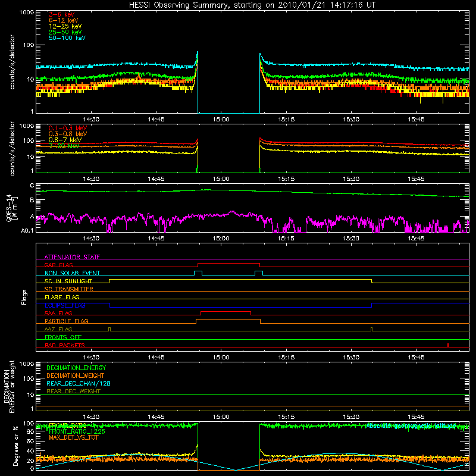Screen dimensions: 476x476
Task: Select the 12-25 keV legend label
Action: (x=65, y=26)
